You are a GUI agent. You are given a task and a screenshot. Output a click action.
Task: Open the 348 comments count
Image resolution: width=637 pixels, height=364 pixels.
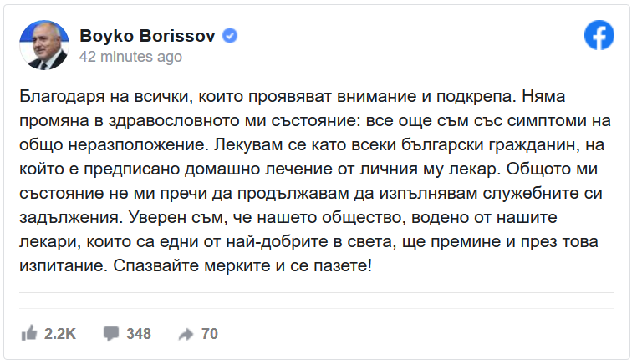click(x=139, y=334)
